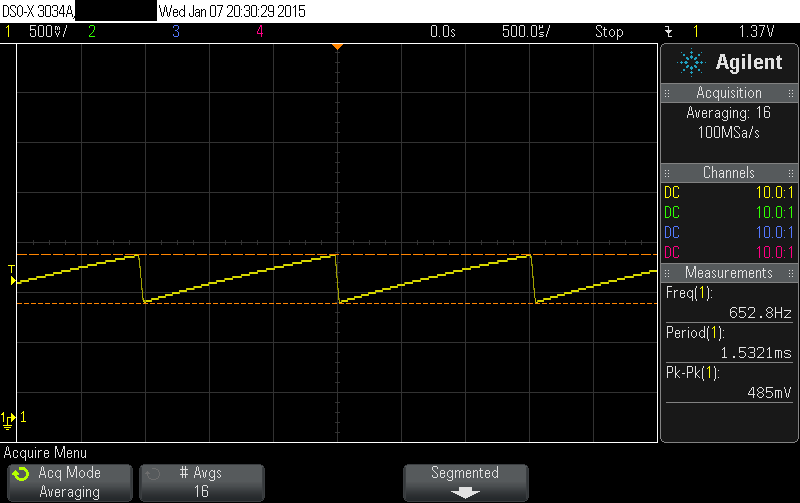Open the Acq Mode Averaging softkey
The image size is (800, 503).
(70, 483)
